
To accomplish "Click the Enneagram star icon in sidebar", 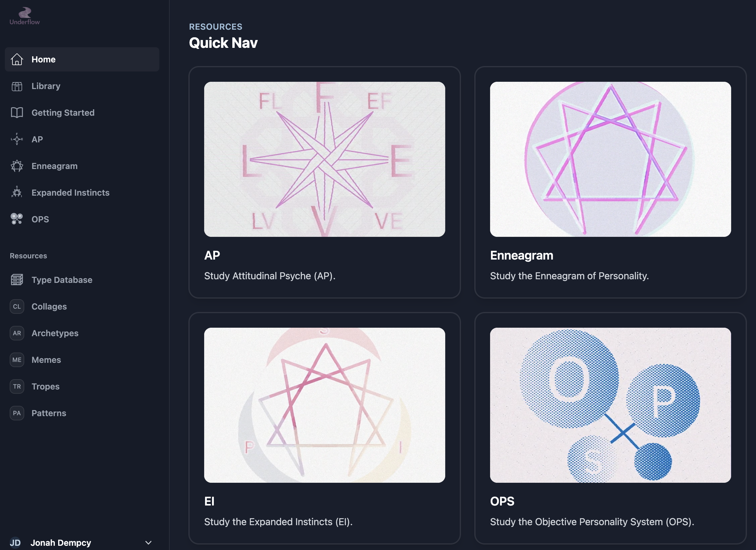I will [17, 166].
